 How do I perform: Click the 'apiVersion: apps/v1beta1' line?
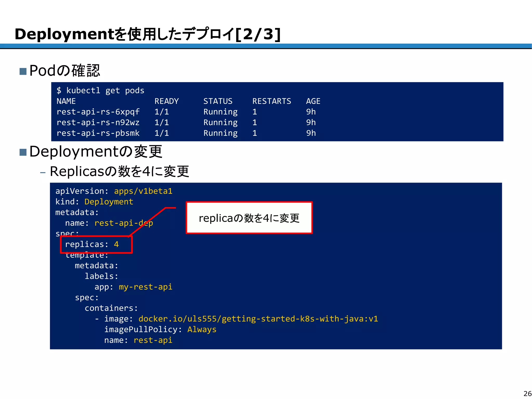(x=114, y=191)
